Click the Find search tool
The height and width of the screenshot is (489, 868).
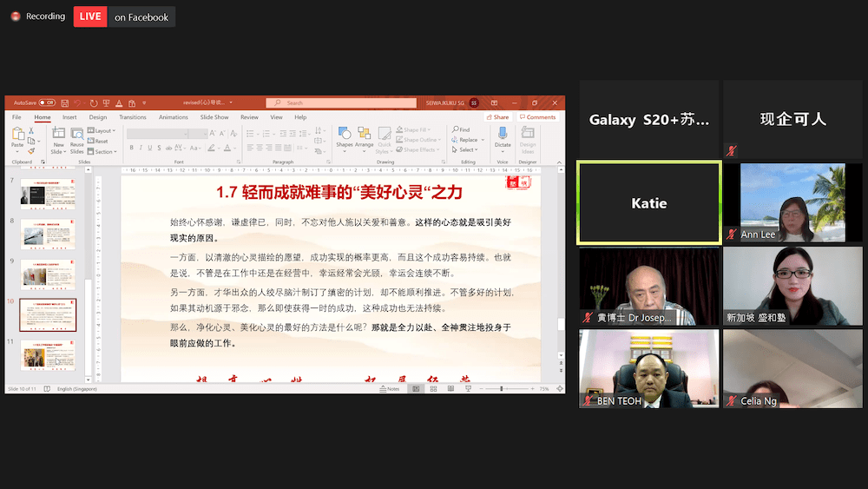click(x=461, y=130)
